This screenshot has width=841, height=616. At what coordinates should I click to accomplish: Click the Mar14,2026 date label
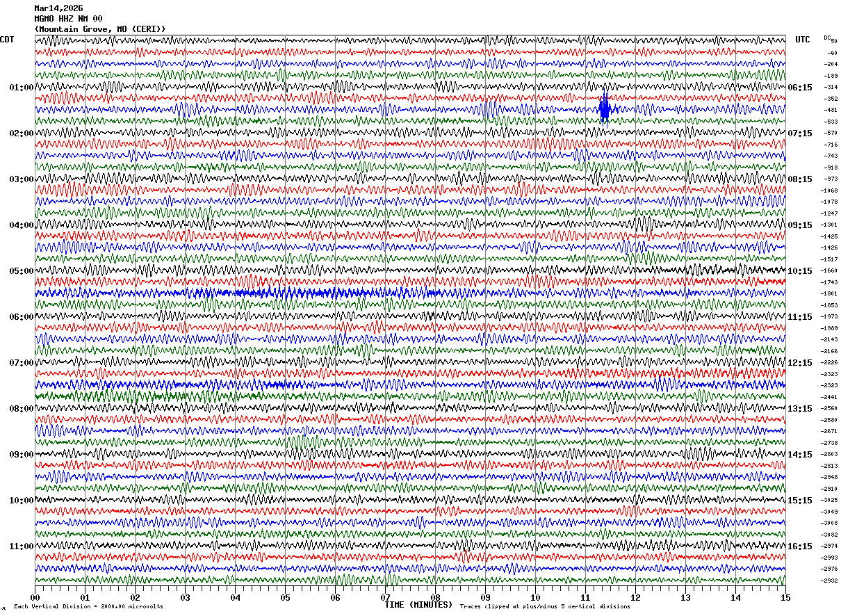(x=58, y=8)
